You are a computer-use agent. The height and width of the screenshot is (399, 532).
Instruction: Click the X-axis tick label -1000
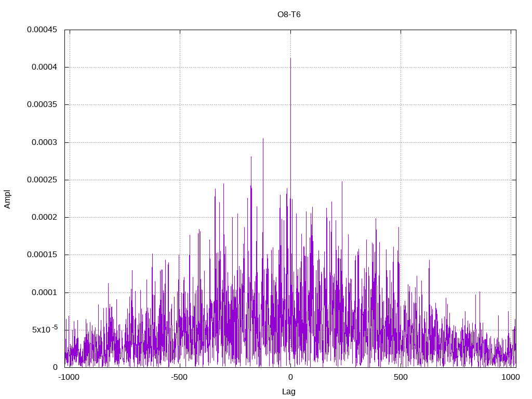(x=69, y=377)
